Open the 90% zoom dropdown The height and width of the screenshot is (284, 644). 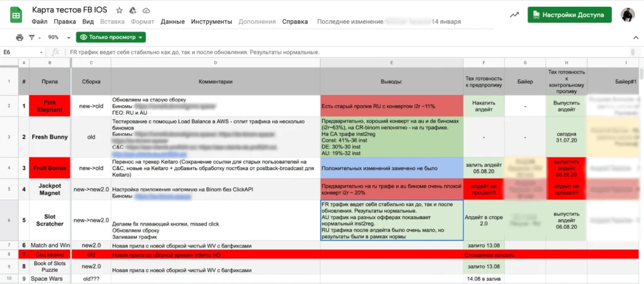(x=58, y=37)
